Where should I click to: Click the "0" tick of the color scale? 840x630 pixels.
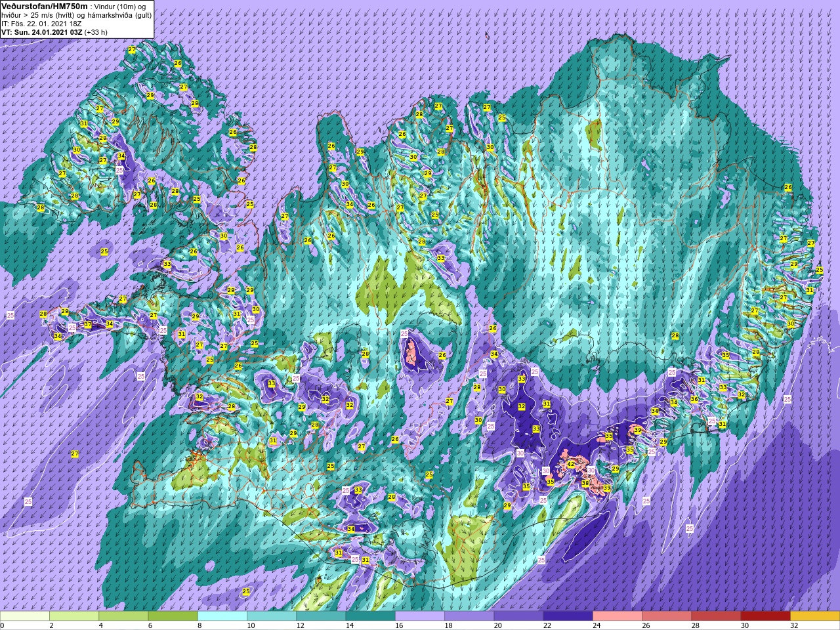coord(3,625)
